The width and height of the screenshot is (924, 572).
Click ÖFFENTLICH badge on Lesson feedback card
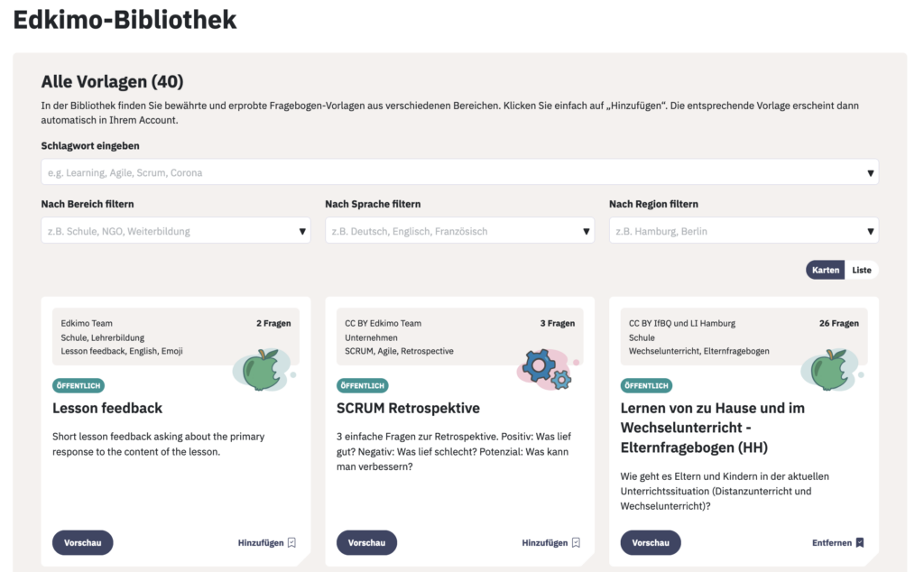point(79,386)
